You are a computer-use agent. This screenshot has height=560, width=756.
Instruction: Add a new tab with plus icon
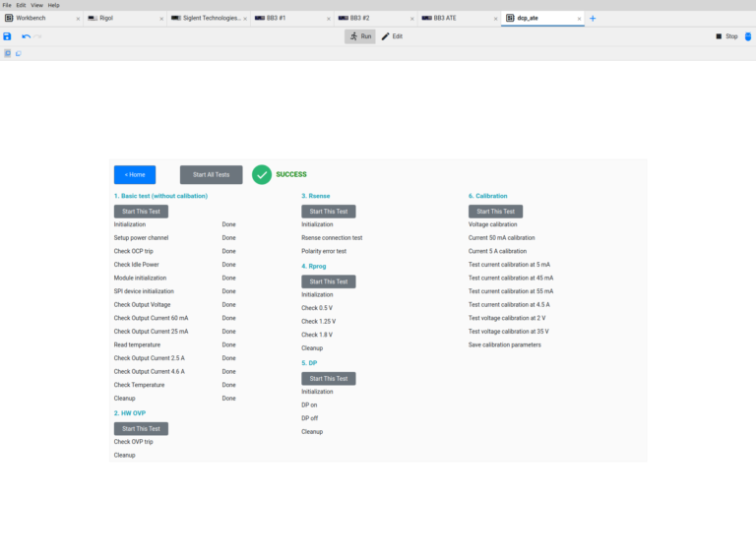(x=593, y=18)
